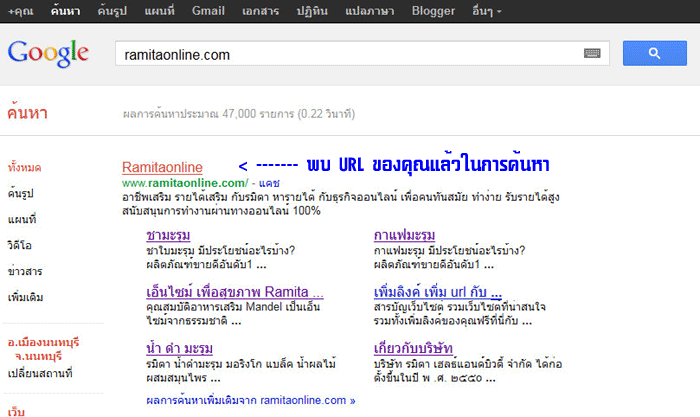This screenshot has height=417, width=700.
Task: Open the on-screen keyboard icon in the search box
Action: point(592,54)
